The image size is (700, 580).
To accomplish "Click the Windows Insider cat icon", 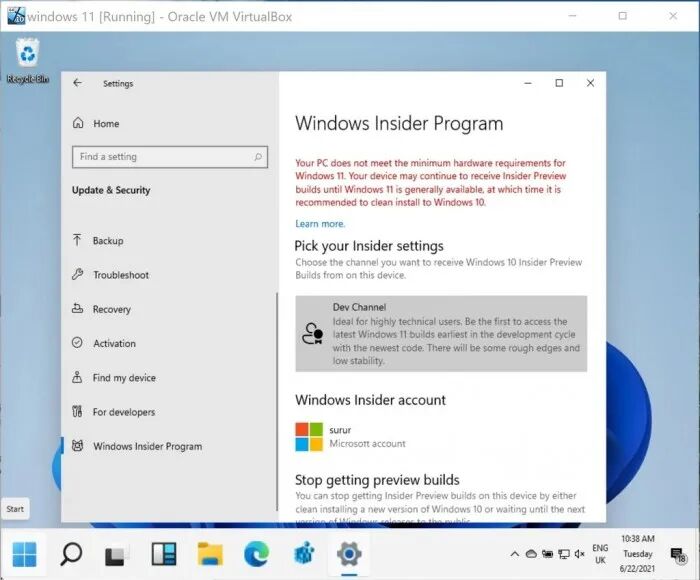I will point(77,446).
